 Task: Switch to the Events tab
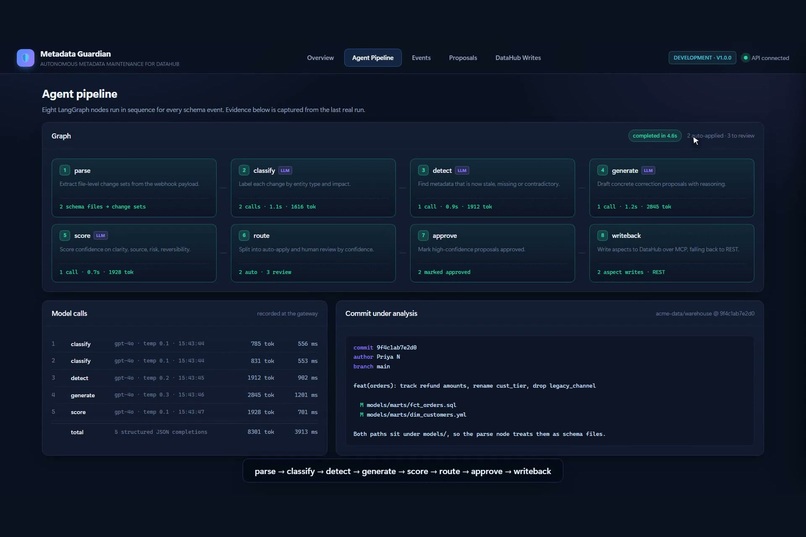(421, 58)
